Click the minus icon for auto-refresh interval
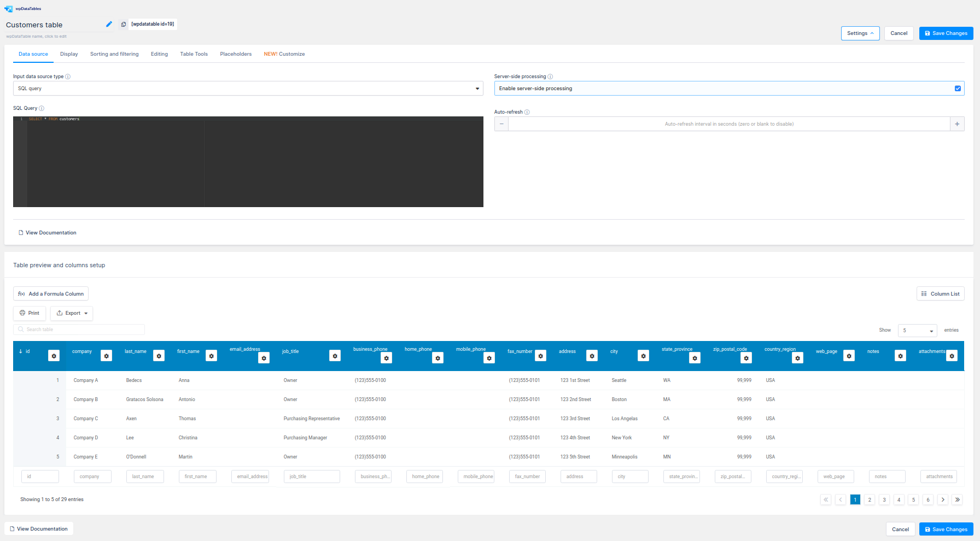The image size is (980, 541). [x=501, y=124]
